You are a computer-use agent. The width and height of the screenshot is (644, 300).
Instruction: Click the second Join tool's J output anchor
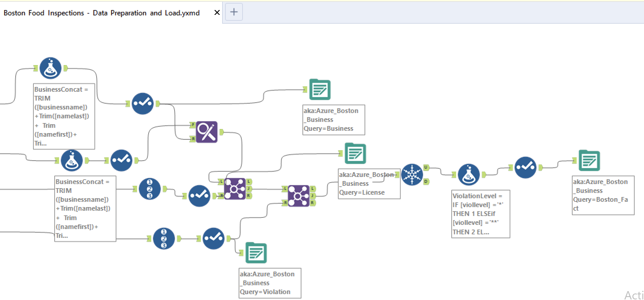[313, 196]
